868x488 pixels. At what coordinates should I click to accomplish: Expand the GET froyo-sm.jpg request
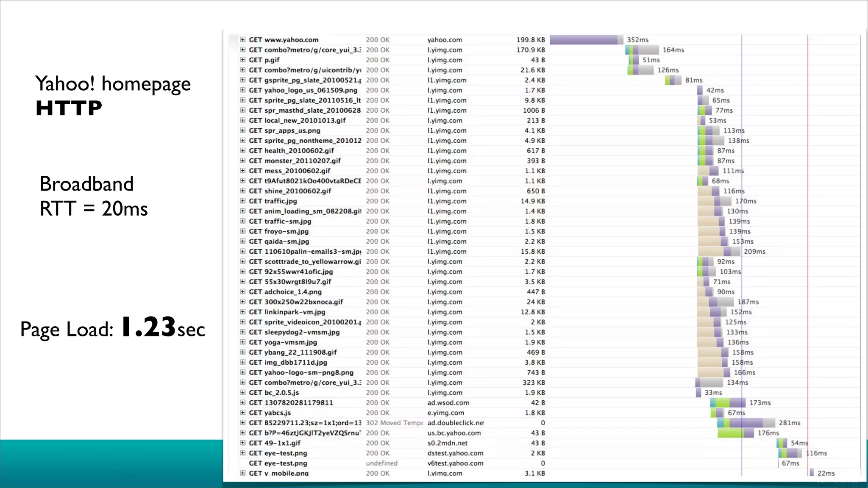tap(243, 231)
